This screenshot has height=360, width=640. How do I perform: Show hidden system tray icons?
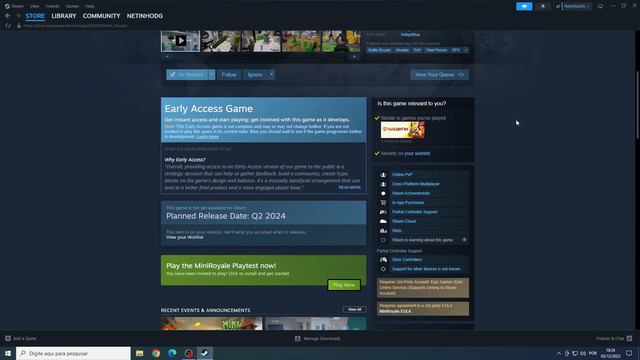pos(558,353)
